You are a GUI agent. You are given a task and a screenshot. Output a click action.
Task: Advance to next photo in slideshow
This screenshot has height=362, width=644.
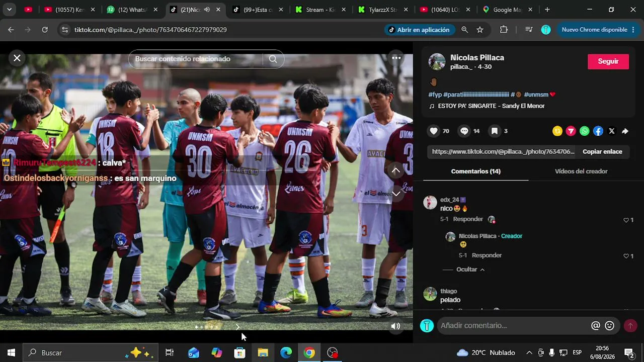tap(237, 327)
